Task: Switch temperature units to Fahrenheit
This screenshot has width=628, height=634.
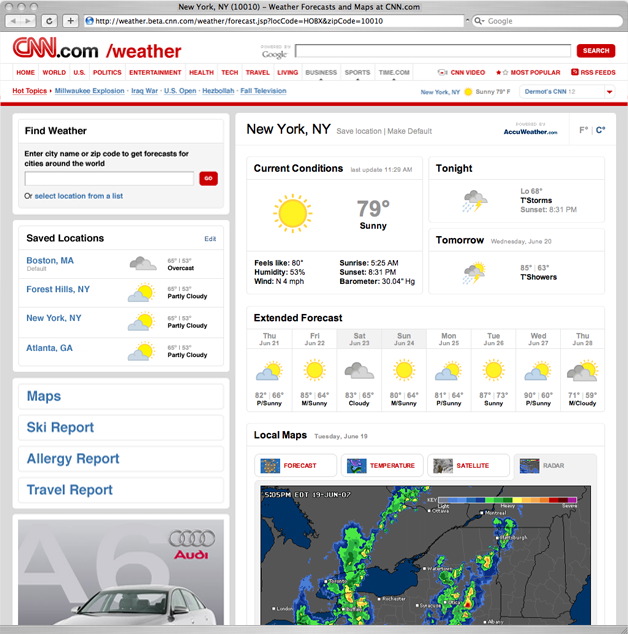Action: click(583, 130)
